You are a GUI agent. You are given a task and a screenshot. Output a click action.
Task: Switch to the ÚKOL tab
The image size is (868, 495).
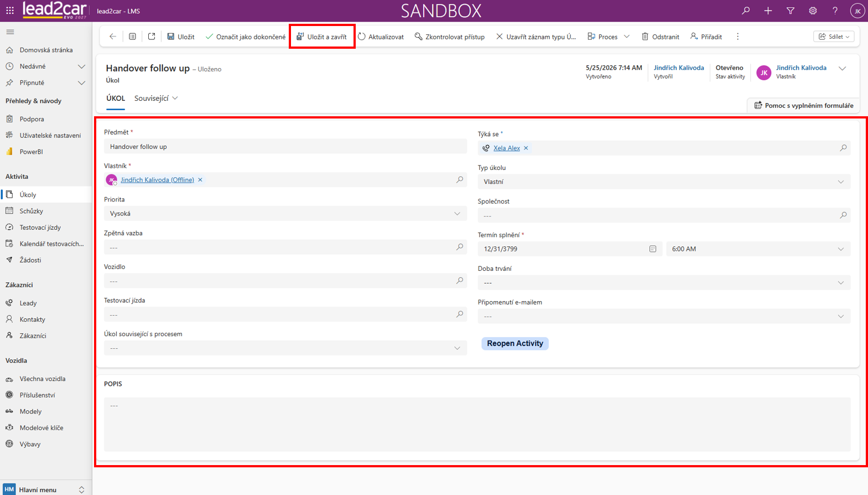pyautogui.click(x=116, y=99)
